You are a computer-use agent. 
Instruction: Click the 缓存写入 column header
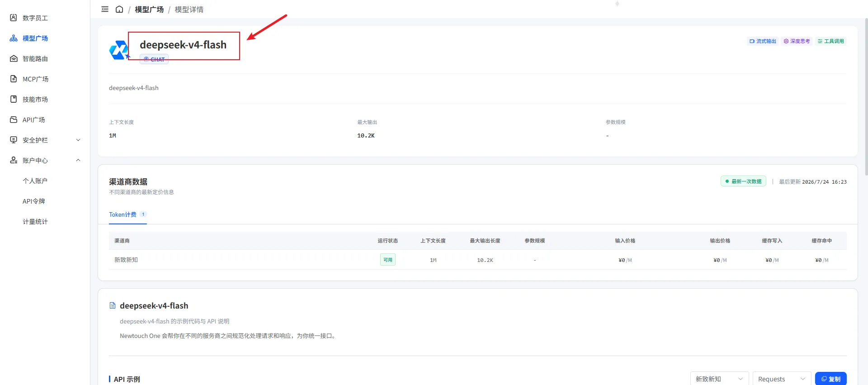tap(772, 241)
